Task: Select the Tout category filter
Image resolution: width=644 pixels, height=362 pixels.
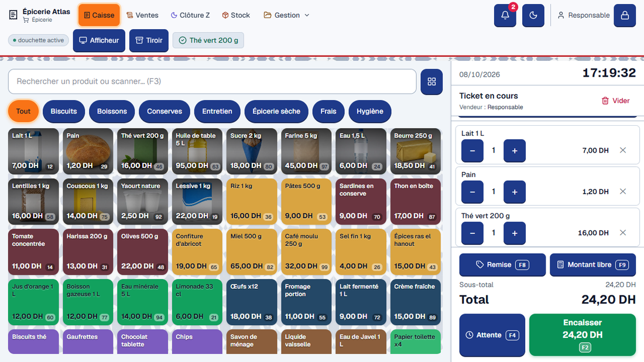Action: pos(23,111)
